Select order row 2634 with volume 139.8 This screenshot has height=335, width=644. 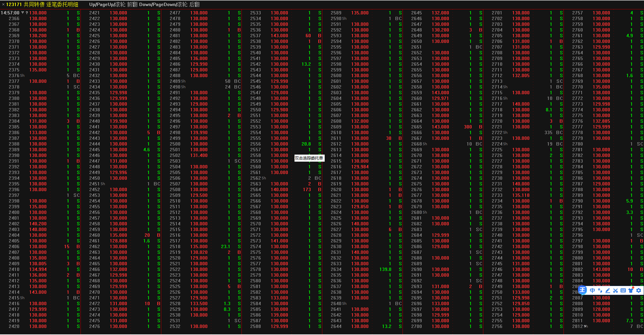point(360,269)
